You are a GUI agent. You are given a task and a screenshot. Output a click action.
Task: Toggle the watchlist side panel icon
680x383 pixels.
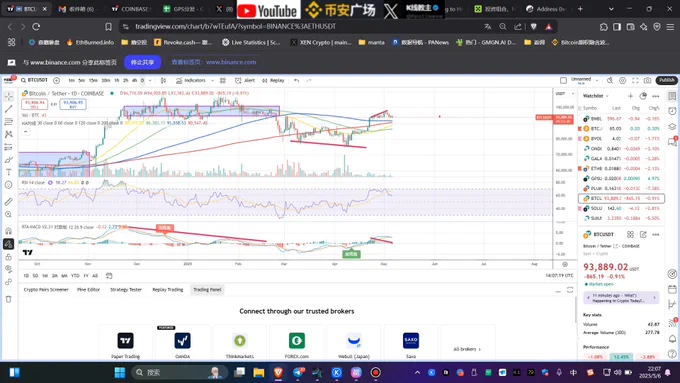[672, 96]
